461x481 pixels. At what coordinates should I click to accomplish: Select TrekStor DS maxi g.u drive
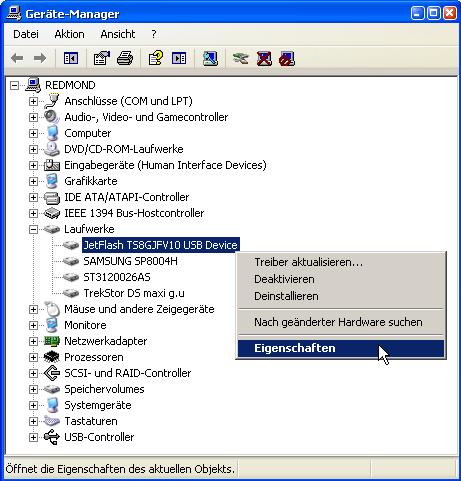pos(134,293)
